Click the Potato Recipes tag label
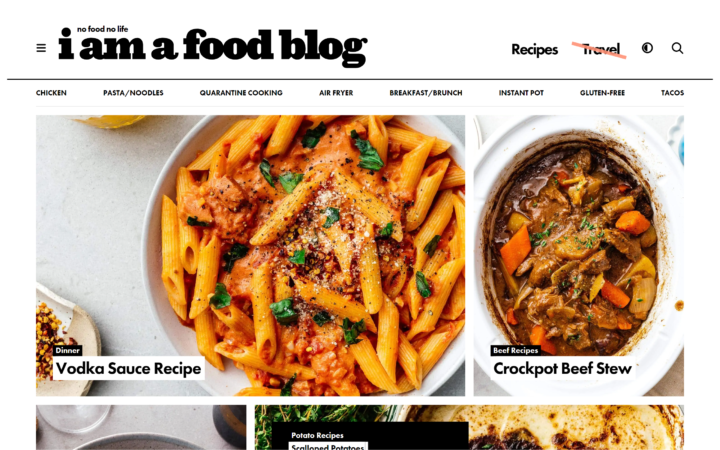 317,435
